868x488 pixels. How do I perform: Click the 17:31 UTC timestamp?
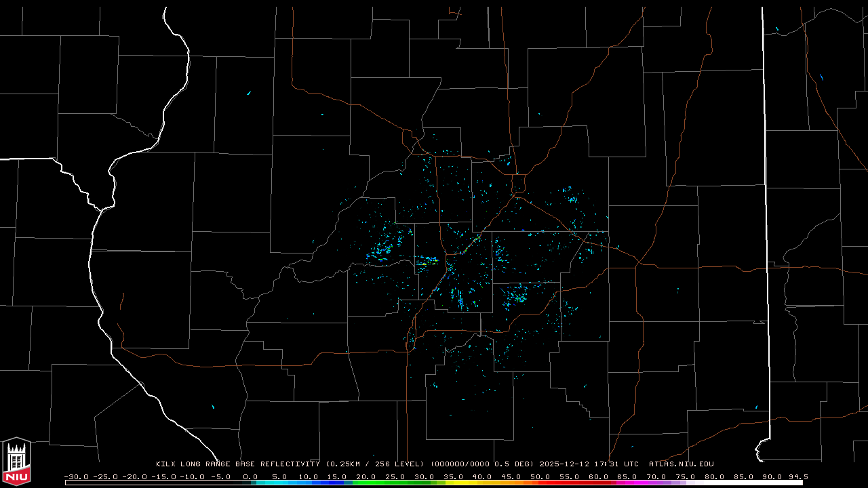coord(618,464)
